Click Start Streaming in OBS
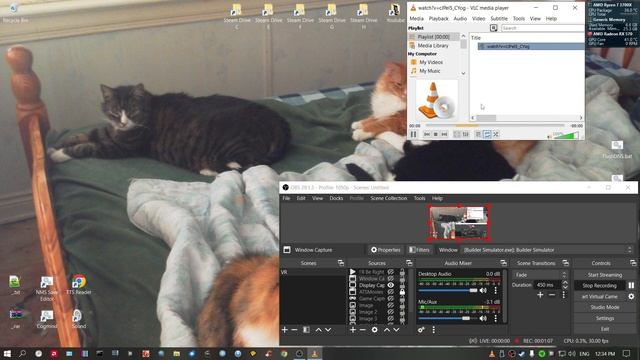 coord(605,275)
